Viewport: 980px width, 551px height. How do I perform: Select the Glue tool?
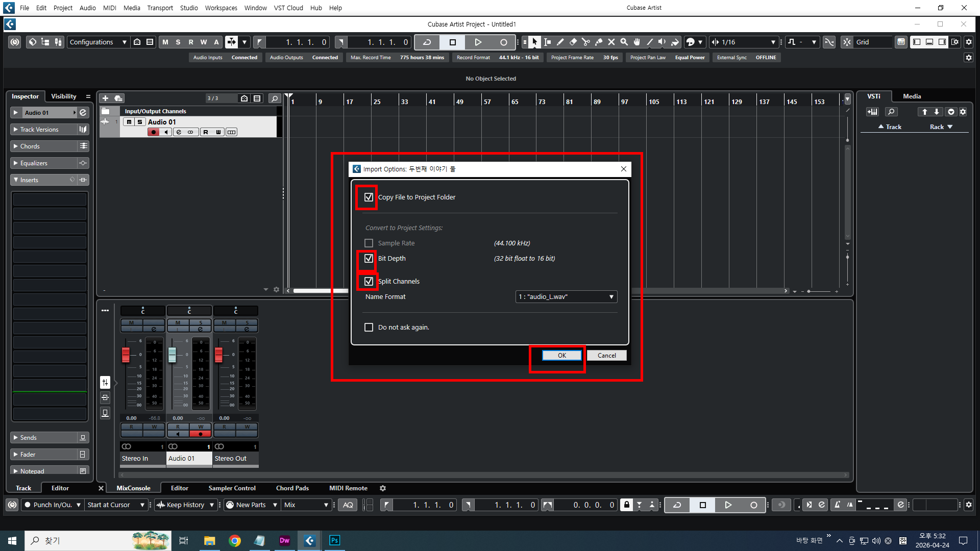click(x=598, y=42)
